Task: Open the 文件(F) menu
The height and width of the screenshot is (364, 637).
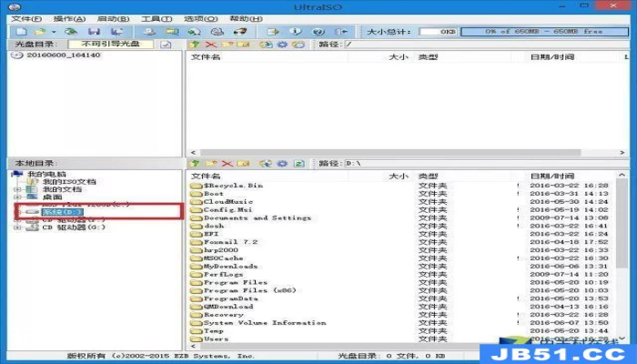Action: (26, 19)
